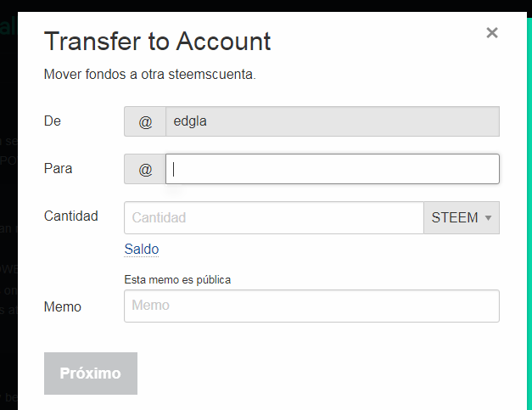The image size is (532, 410).
Task: Click the Memo label
Action: [62, 306]
